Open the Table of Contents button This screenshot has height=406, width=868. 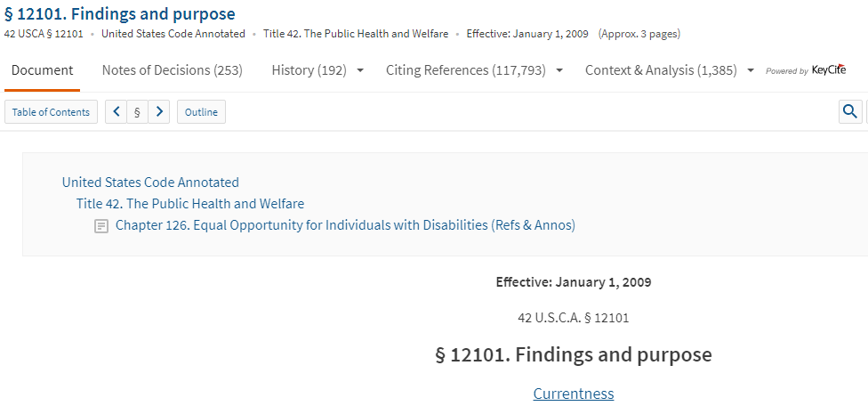(51, 112)
